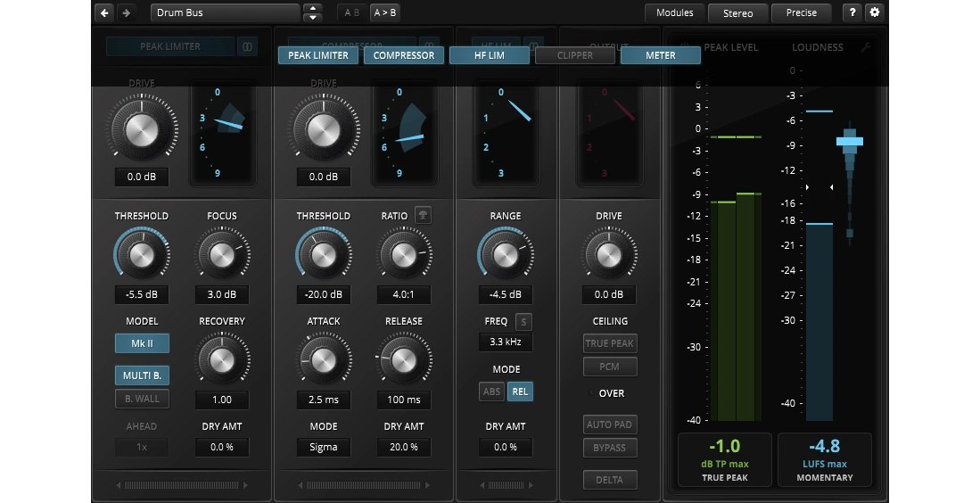
Task: Click the RATIO knob
Action: point(404,254)
